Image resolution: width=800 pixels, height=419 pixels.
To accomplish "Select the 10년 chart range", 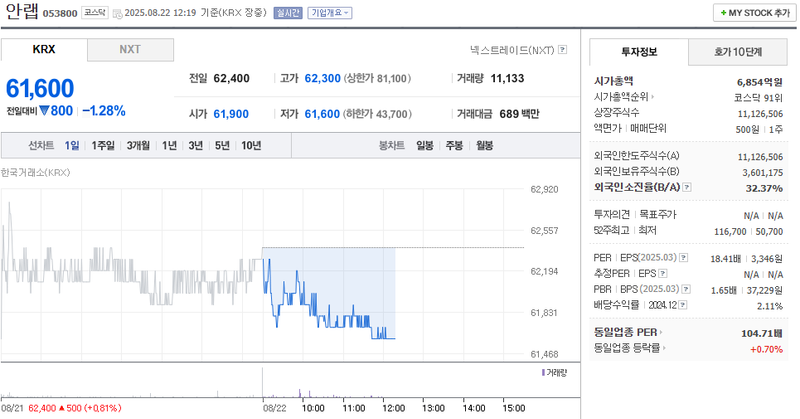I will pyautogui.click(x=251, y=145).
